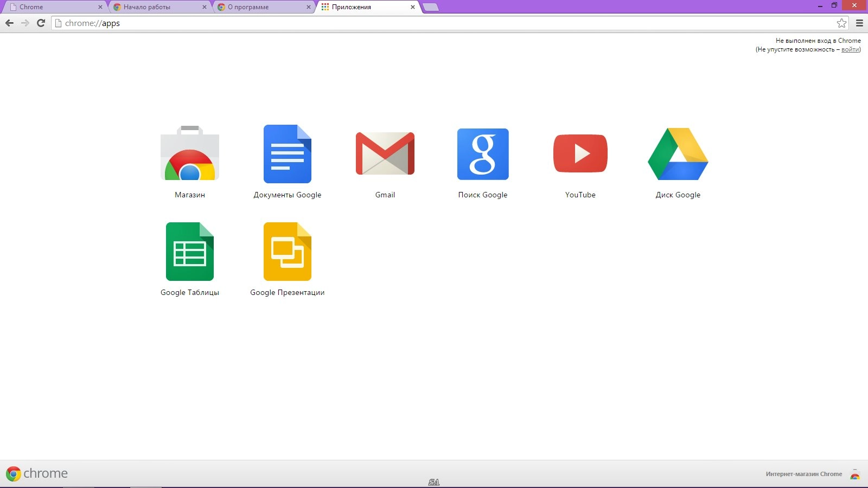Image resolution: width=868 pixels, height=488 pixels.
Task: Click the page icon in address bar
Action: [59, 23]
